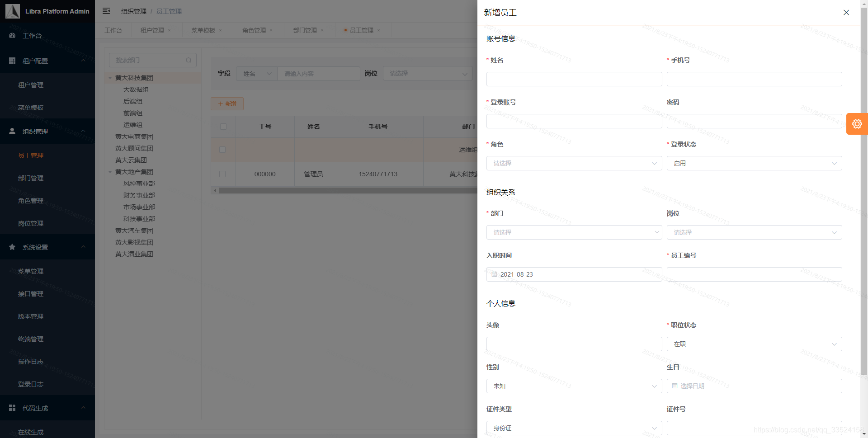Switch to the 角色管理 tab
This screenshot has width=868, height=438.
coord(254,30)
